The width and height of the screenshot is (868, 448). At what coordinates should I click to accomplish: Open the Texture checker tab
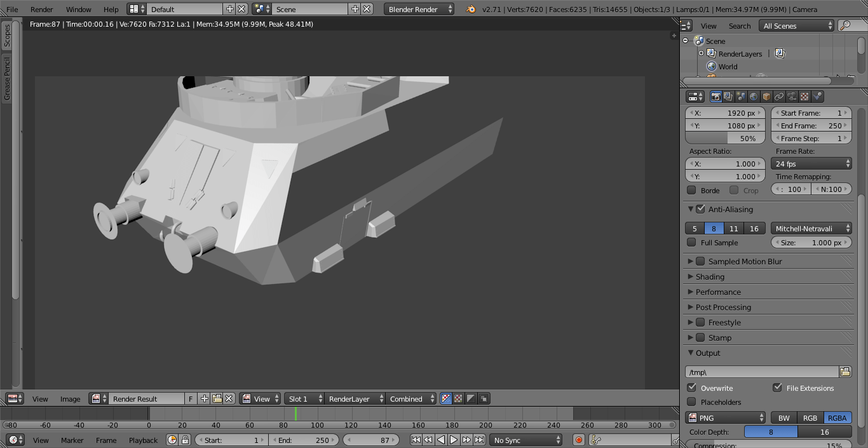click(x=804, y=97)
